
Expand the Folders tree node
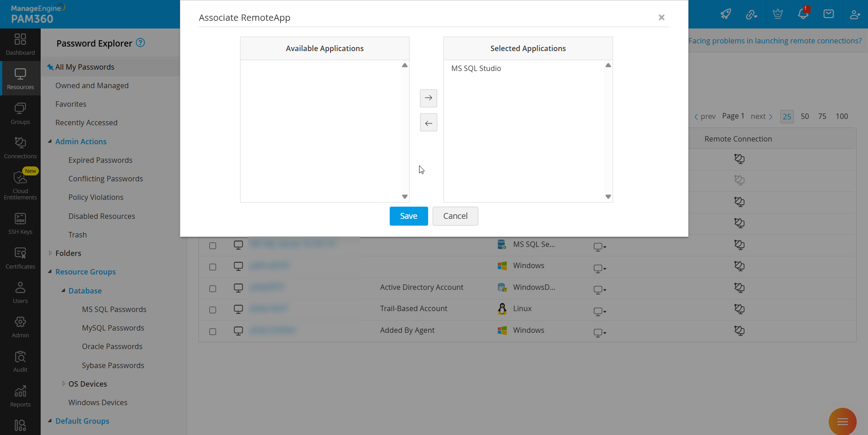50,253
